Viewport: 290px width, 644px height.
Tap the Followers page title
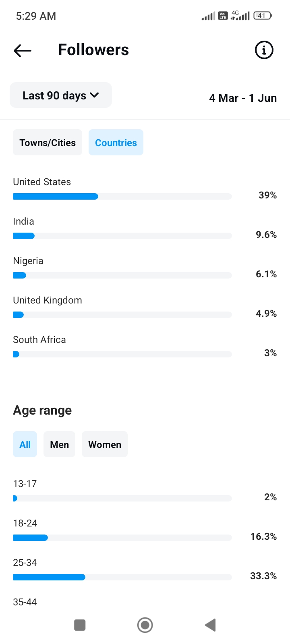[93, 50]
